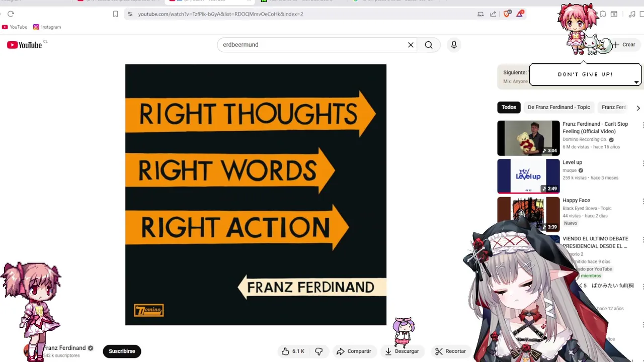
Task: Click the Level up video title
Action: (572, 162)
